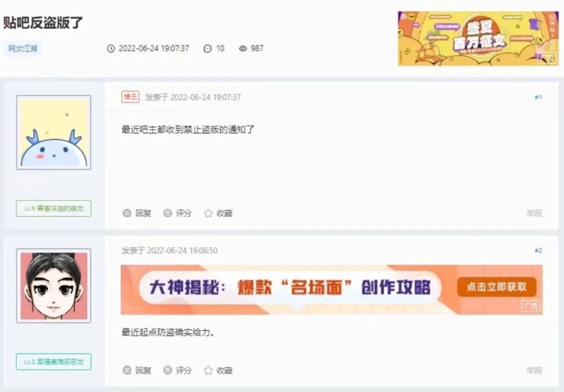The height and width of the screenshot is (392, 564).
Task: Open the #1 floor number link
Action: pos(538,97)
